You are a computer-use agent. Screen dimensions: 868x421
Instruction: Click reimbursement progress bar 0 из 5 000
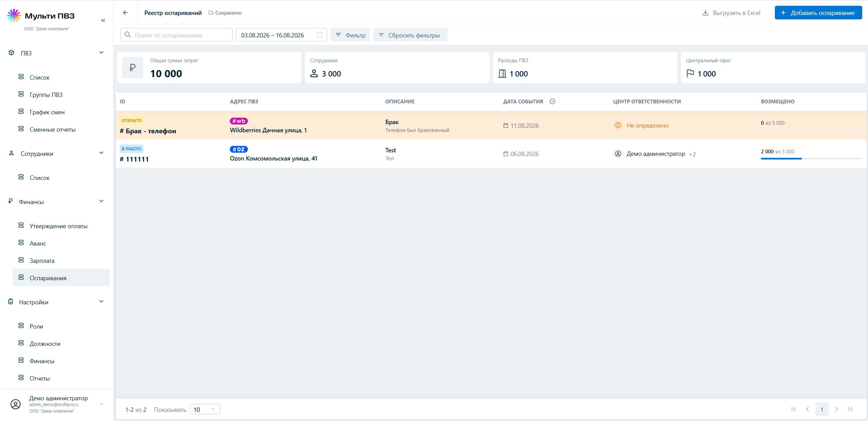pos(812,130)
